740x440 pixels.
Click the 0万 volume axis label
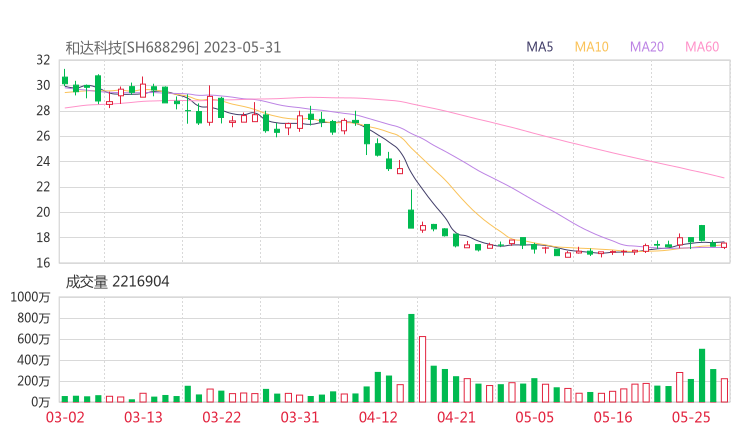tap(41, 402)
